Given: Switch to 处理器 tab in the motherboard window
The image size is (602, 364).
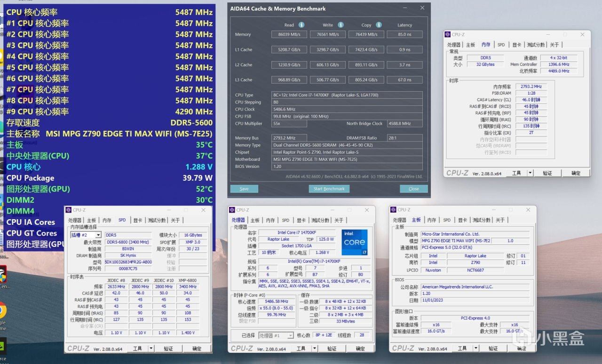Looking at the screenshot, I should point(400,220).
